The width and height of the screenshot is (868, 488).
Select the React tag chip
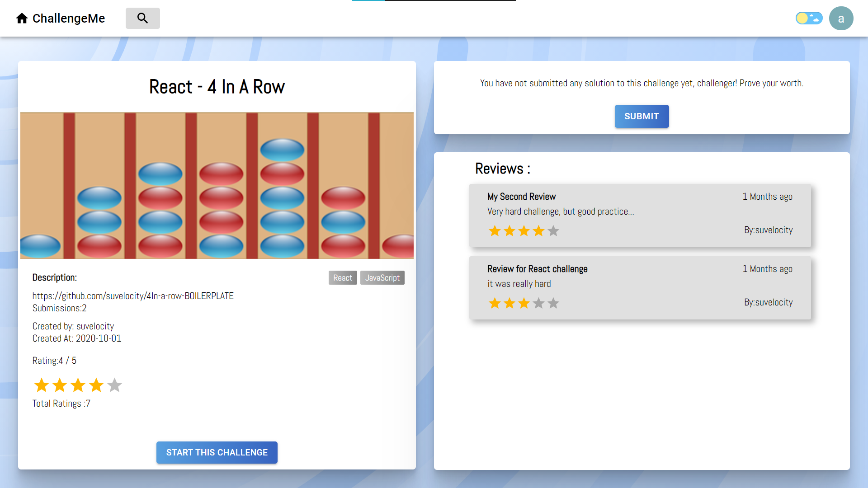tap(343, 278)
